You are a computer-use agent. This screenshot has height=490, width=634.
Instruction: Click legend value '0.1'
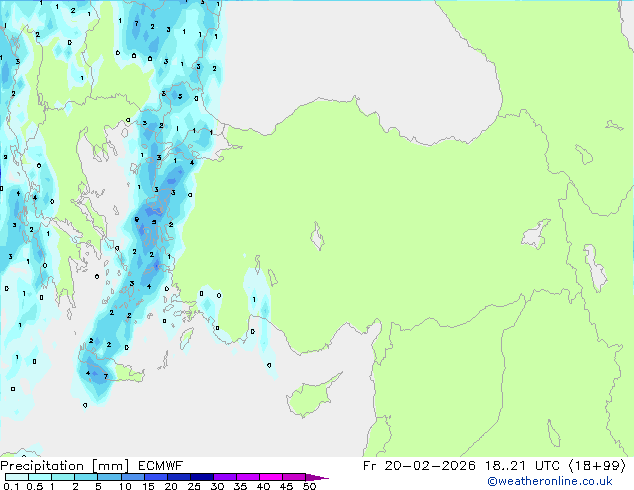tap(11, 486)
